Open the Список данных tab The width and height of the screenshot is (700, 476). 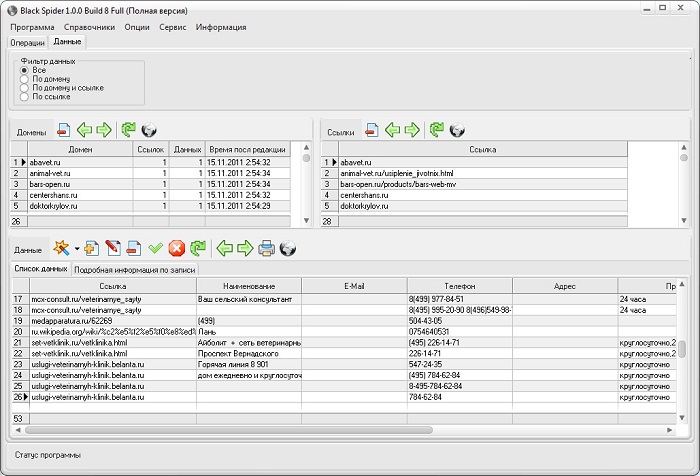point(41,269)
